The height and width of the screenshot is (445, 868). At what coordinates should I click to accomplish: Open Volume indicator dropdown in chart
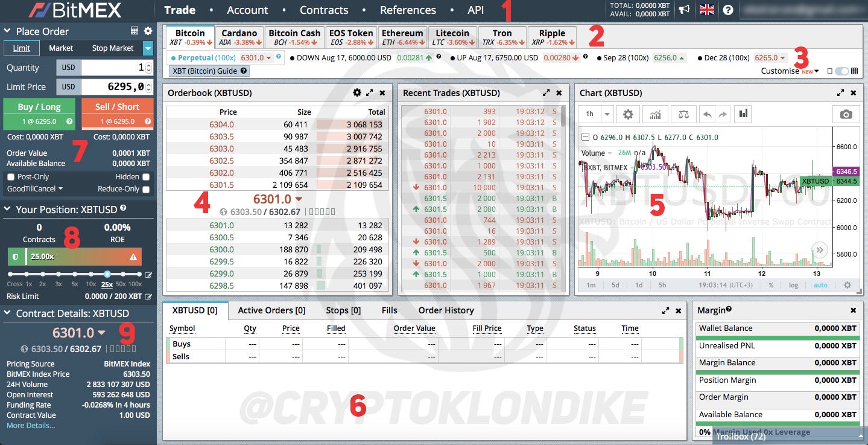pyautogui.click(x=610, y=153)
